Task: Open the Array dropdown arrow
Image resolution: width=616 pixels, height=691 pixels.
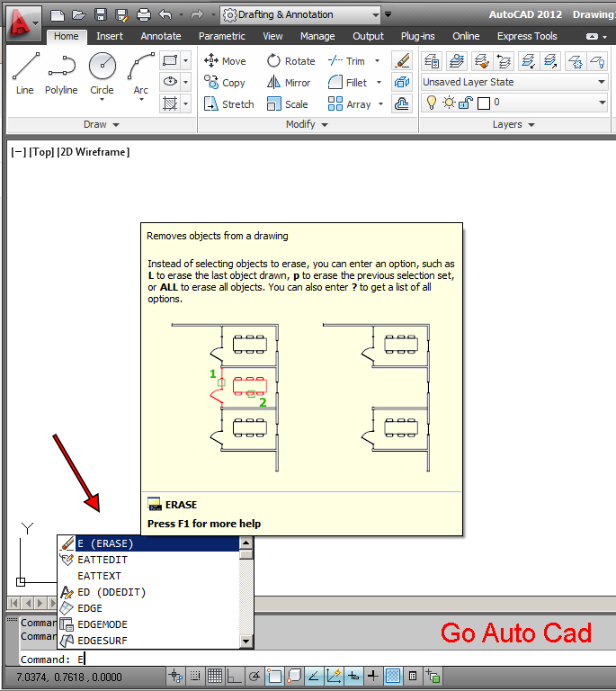Action: tap(380, 104)
